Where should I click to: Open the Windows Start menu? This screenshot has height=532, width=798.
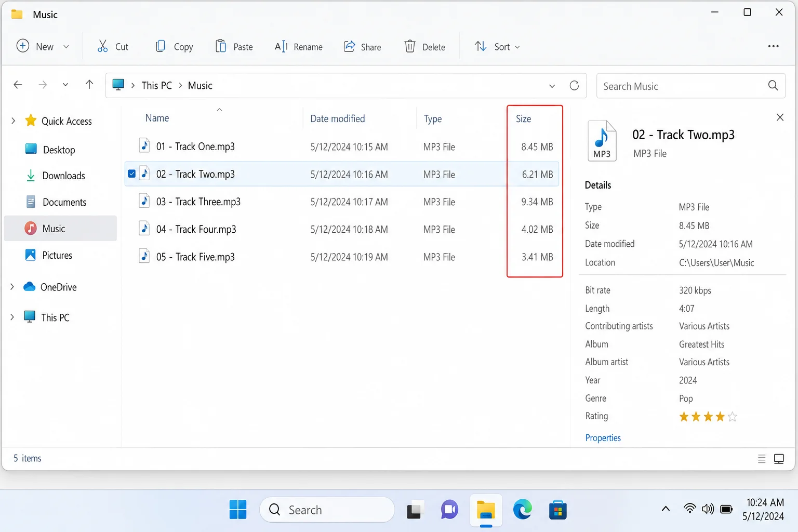point(238,510)
